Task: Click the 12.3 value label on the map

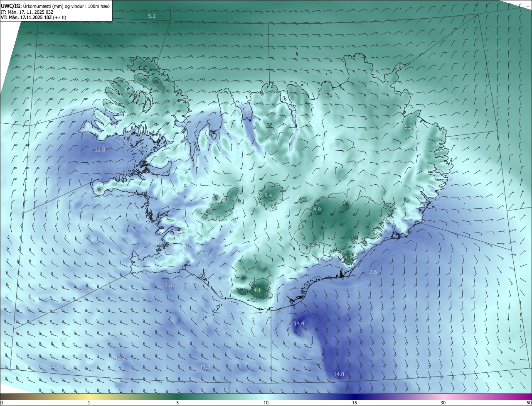Action: coord(205,367)
